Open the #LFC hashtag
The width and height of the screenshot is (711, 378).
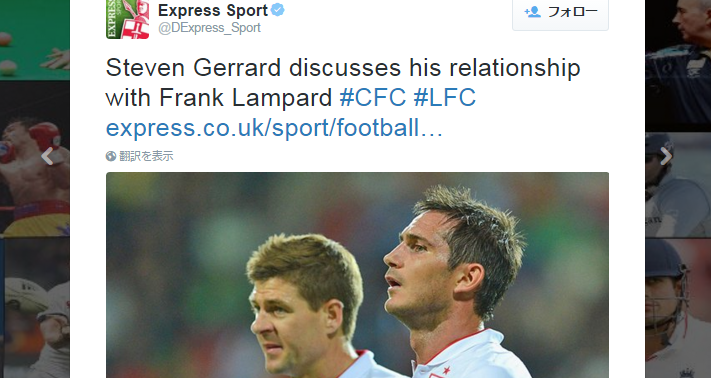pos(444,97)
